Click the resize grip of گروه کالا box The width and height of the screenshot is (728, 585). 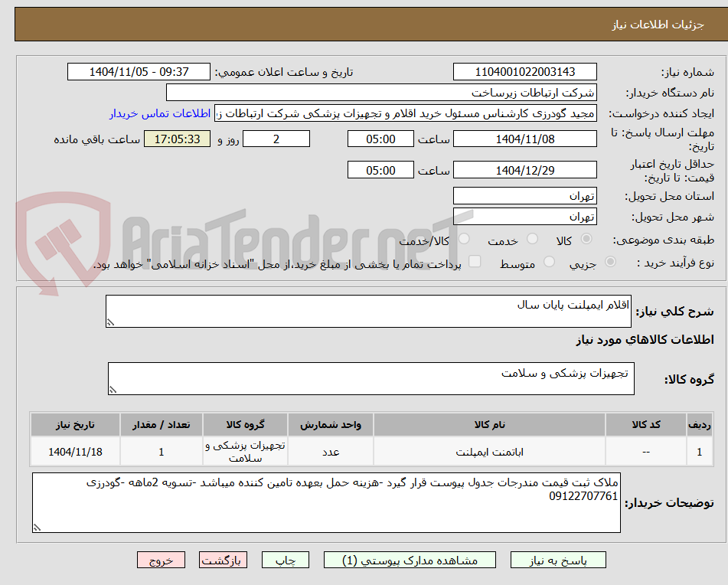(x=113, y=390)
